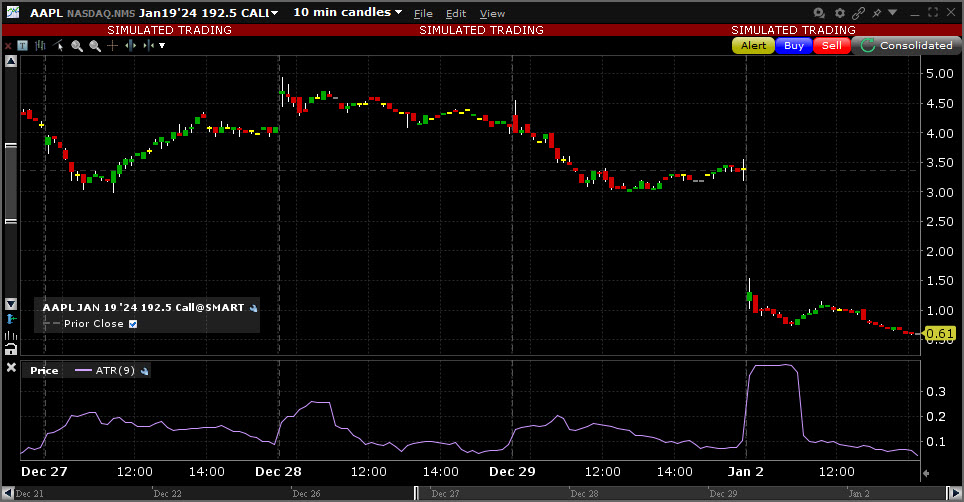The width and height of the screenshot is (964, 502).
Task: Click the second magnifier zoom tool
Action: tap(95, 46)
